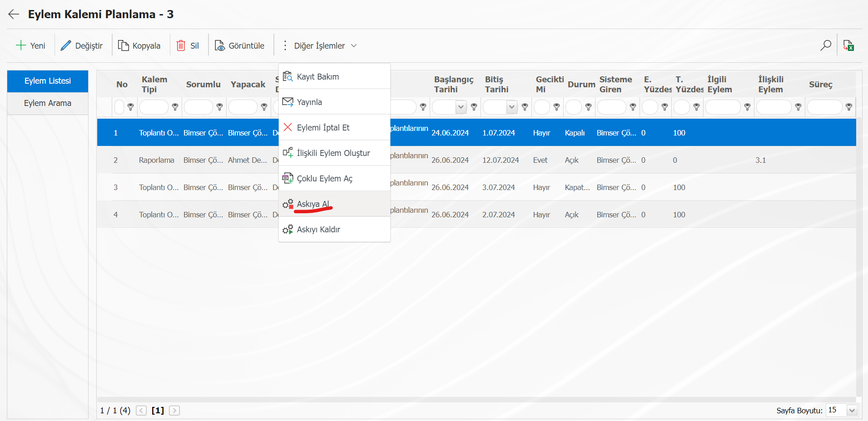Sort by the Durum column header

coord(581,84)
